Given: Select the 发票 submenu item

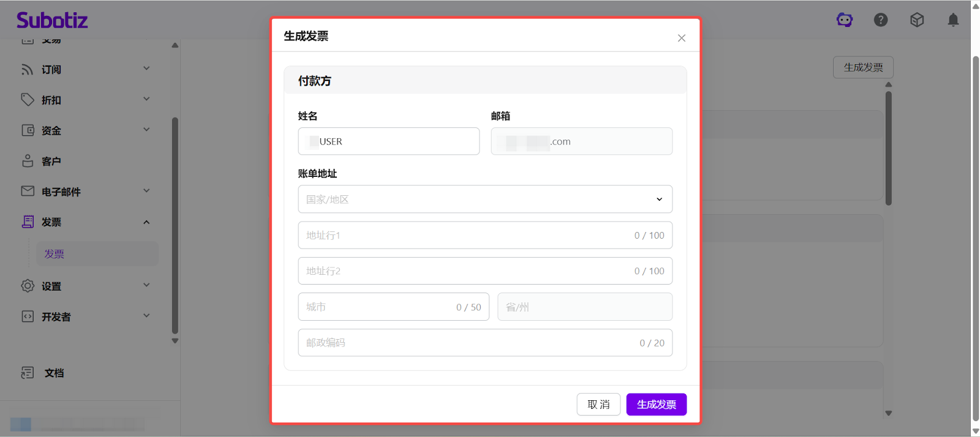Looking at the screenshot, I should pos(55,254).
